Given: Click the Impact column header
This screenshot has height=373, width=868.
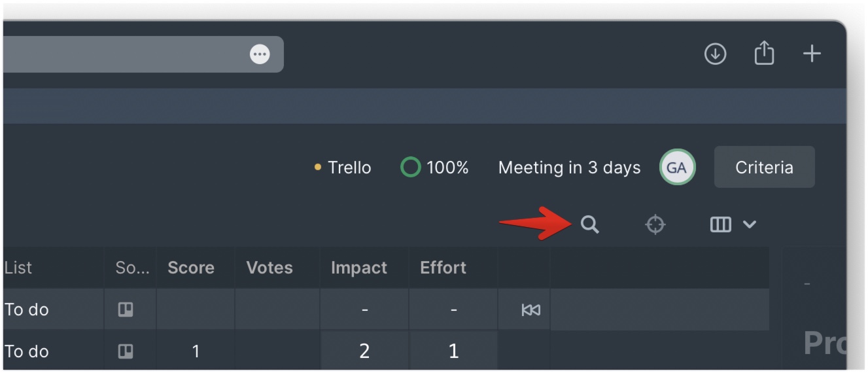Looking at the screenshot, I should click(x=359, y=268).
